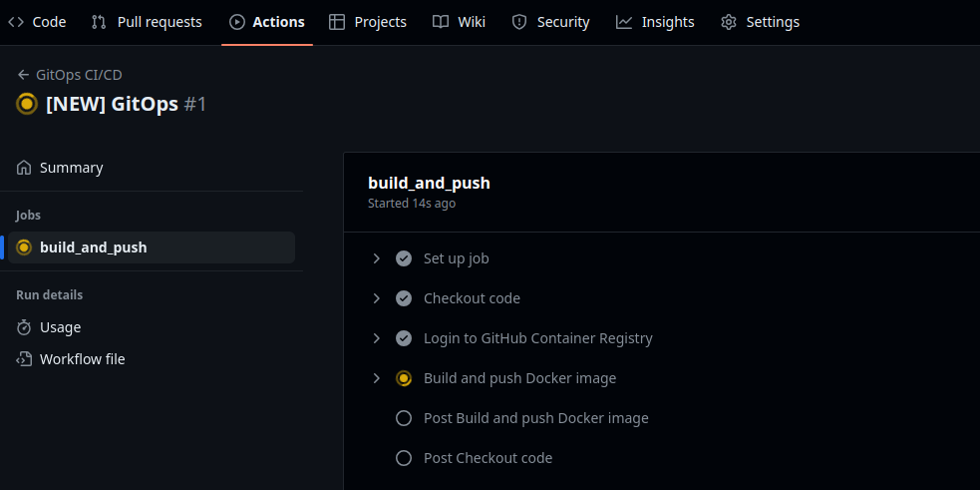Viewport: 980px width, 490px height.
Task: Click the back arrow beside GitOps CI/CD
Action: [x=23, y=75]
